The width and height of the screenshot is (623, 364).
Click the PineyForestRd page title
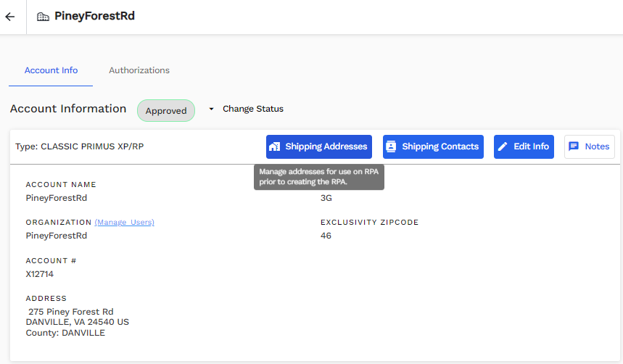pos(94,16)
